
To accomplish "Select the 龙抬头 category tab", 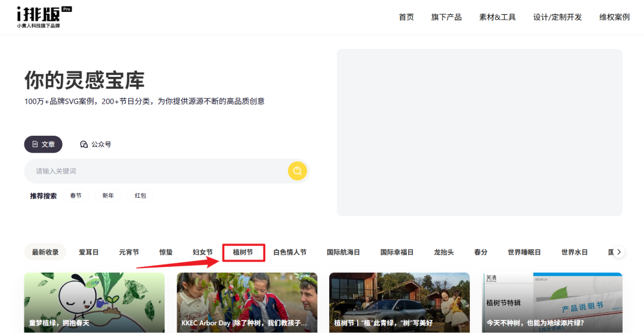I will 444,252.
